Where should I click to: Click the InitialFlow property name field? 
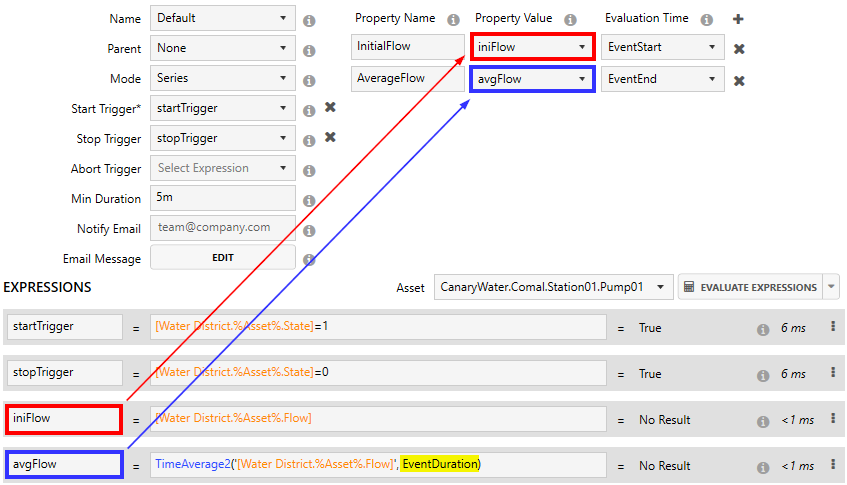coord(407,47)
